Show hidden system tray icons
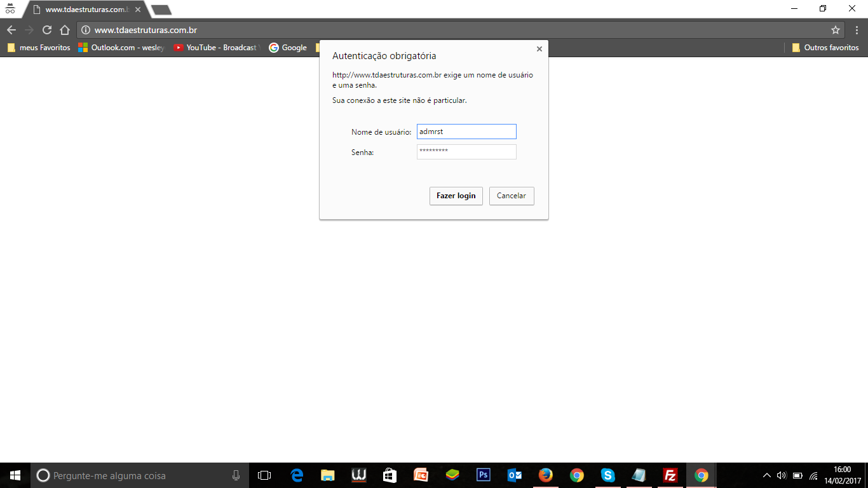868x488 pixels. point(767,475)
